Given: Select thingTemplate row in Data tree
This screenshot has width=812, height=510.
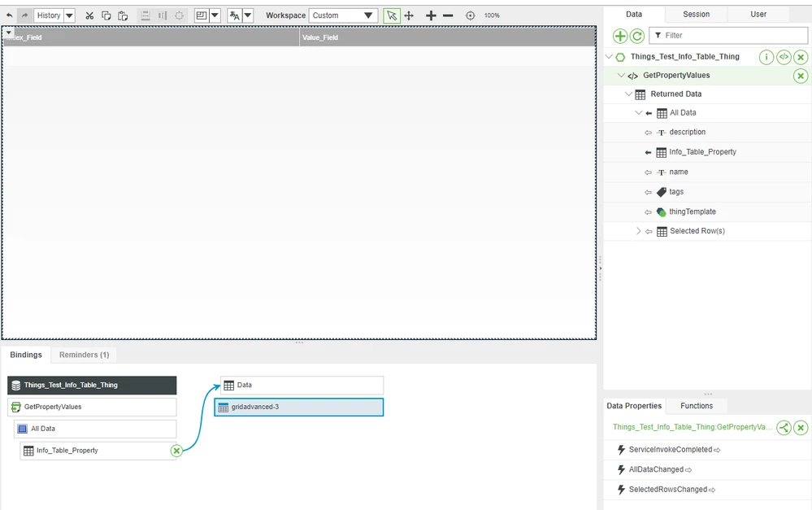Looking at the screenshot, I should tap(707, 211).
